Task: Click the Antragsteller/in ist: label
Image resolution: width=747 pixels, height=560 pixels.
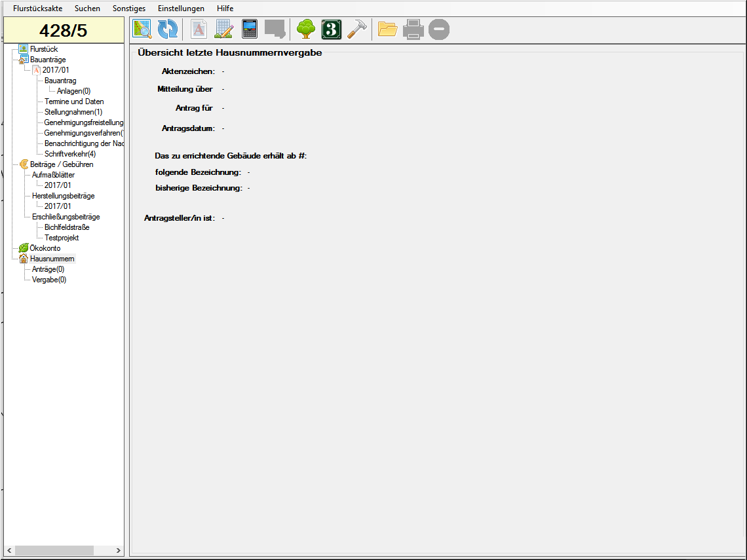Action: pos(180,218)
